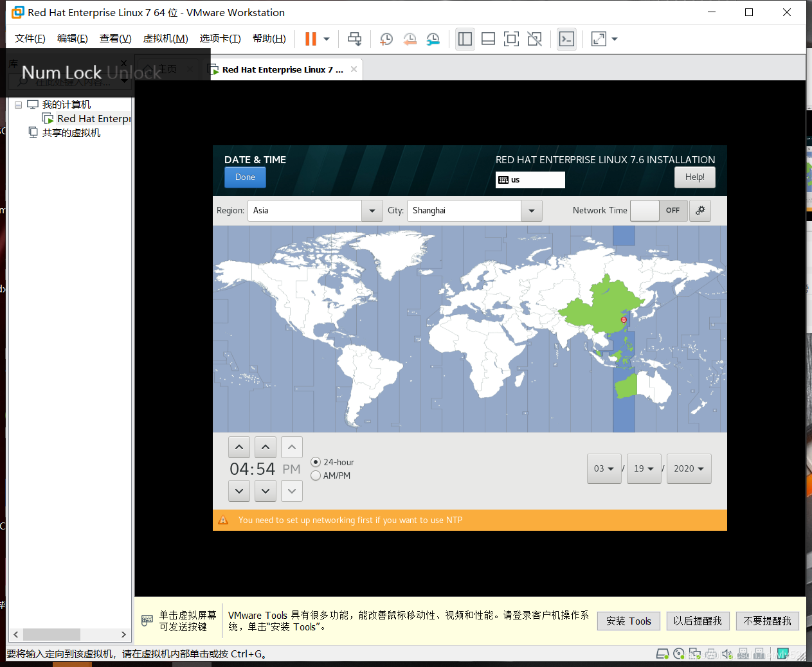Click the 安装 Tools button
Viewport: 812px width, 667px height.
(629, 621)
